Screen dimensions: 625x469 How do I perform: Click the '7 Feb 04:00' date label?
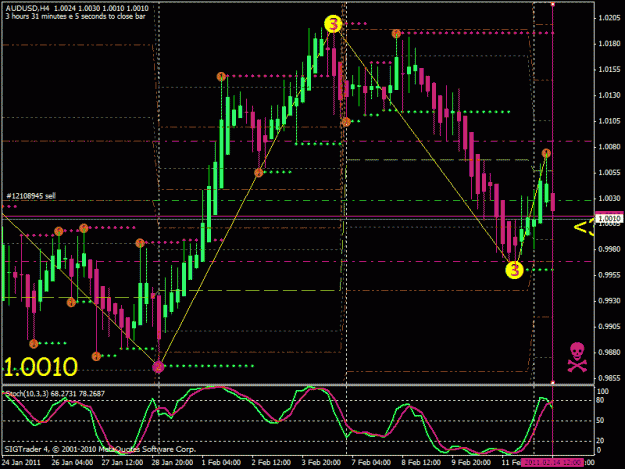tap(371, 462)
